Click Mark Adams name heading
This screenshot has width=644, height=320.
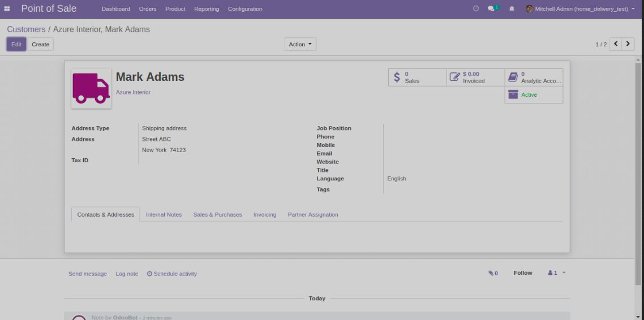[151, 77]
